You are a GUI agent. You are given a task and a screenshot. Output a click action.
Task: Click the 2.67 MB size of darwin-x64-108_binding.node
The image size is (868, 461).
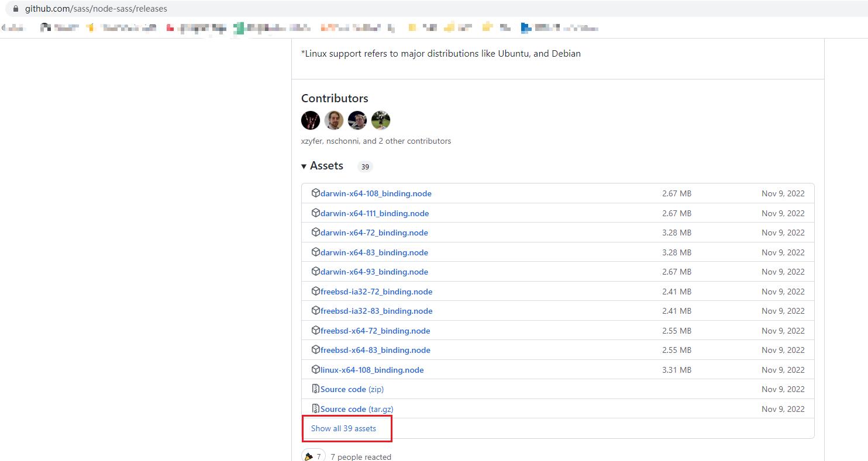[x=677, y=193]
